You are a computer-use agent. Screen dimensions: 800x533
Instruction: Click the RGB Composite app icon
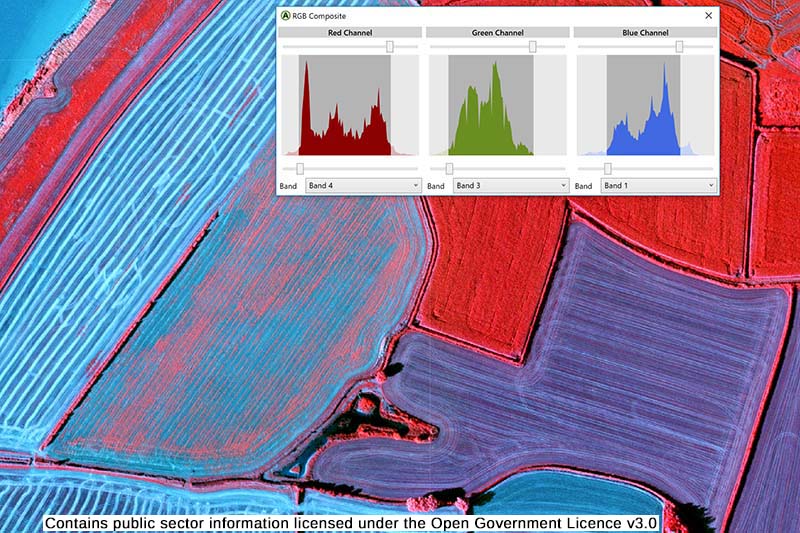pyautogui.click(x=286, y=16)
